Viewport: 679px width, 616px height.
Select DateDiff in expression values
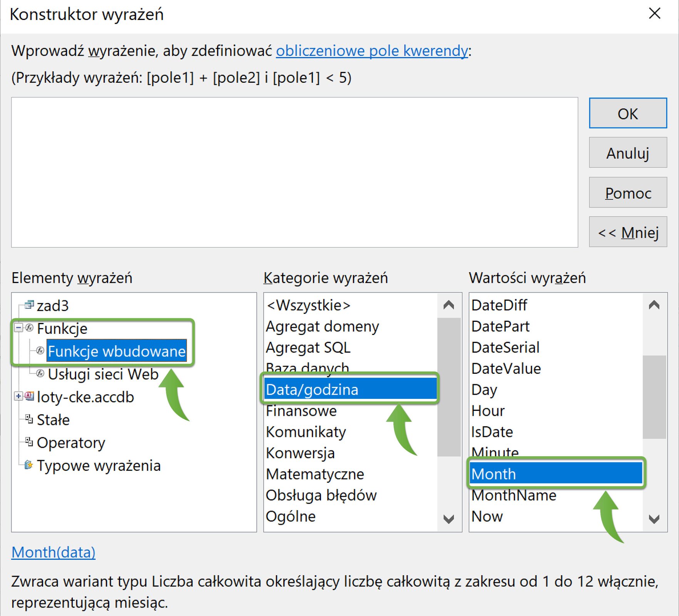499,305
